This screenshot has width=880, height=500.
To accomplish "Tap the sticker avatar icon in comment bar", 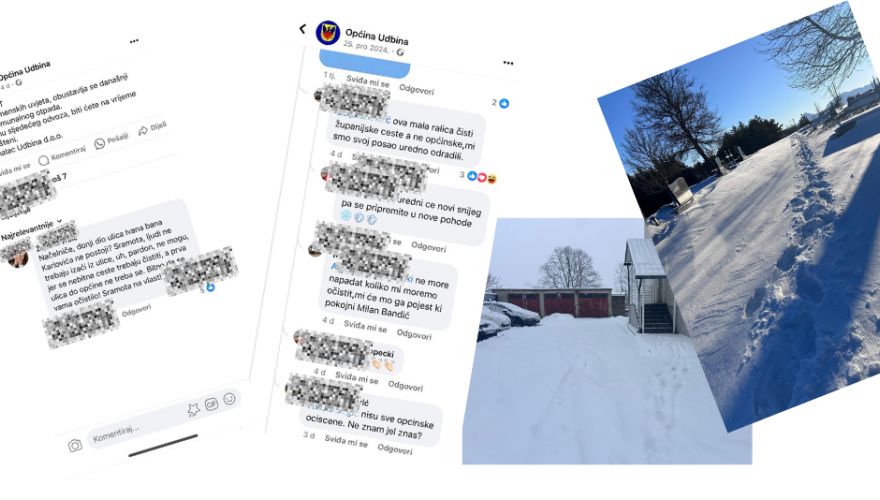I will (194, 410).
